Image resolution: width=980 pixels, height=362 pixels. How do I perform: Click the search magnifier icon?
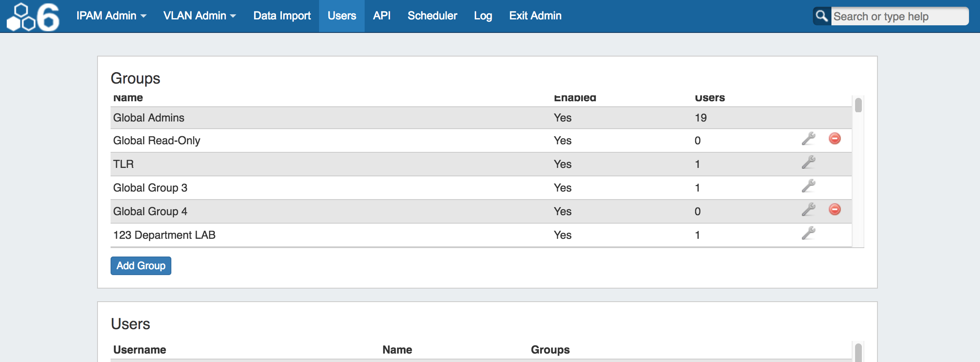tap(821, 16)
